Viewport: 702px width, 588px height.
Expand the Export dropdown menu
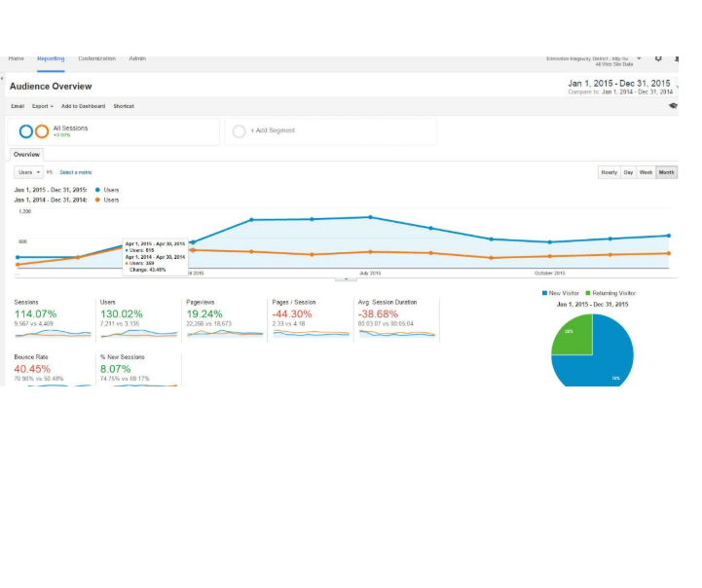pos(42,106)
